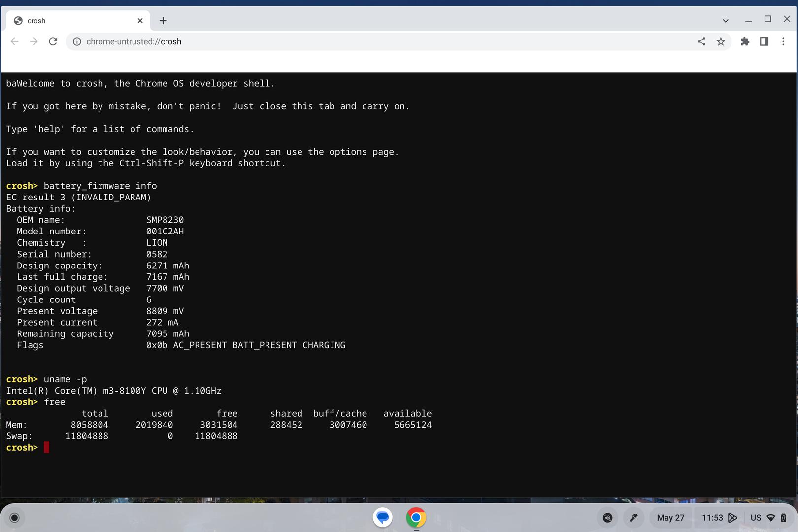798x532 pixels.
Task: Click the '8058804' total memory value
Action: [89, 425]
